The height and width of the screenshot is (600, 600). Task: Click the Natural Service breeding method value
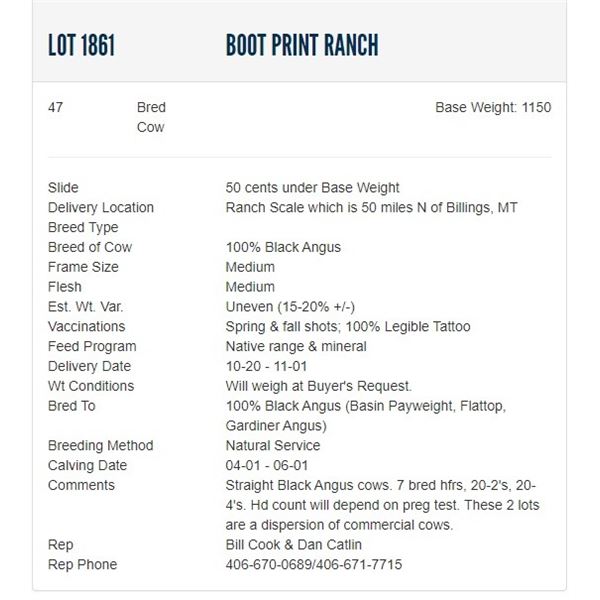pyautogui.click(x=273, y=445)
